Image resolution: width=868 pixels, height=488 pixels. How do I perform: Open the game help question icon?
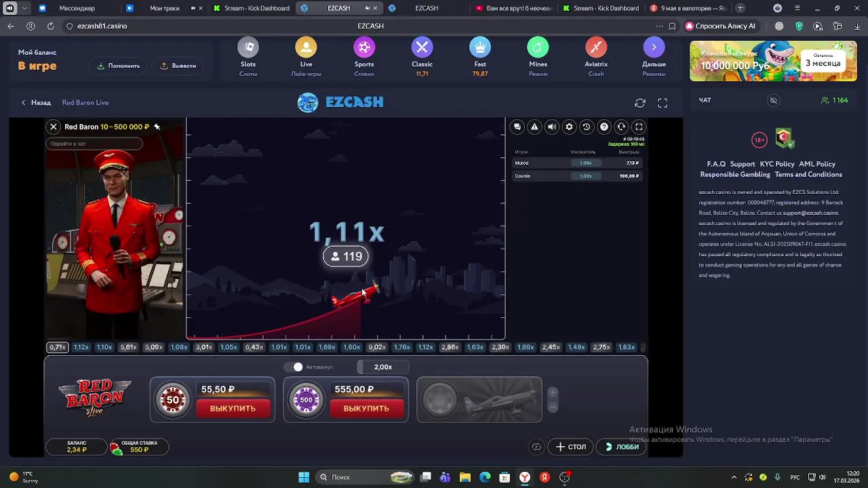(604, 127)
